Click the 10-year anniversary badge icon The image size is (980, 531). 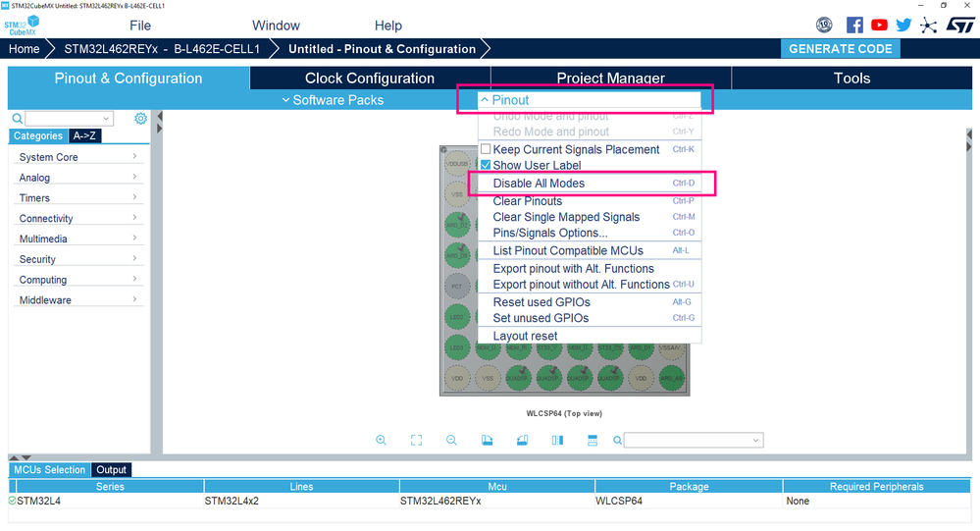[x=824, y=25]
